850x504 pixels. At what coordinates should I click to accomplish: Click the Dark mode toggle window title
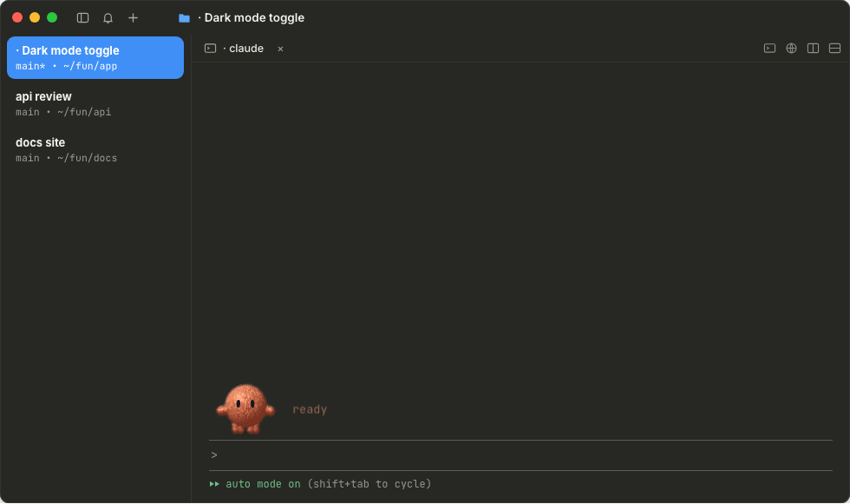point(254,18)
